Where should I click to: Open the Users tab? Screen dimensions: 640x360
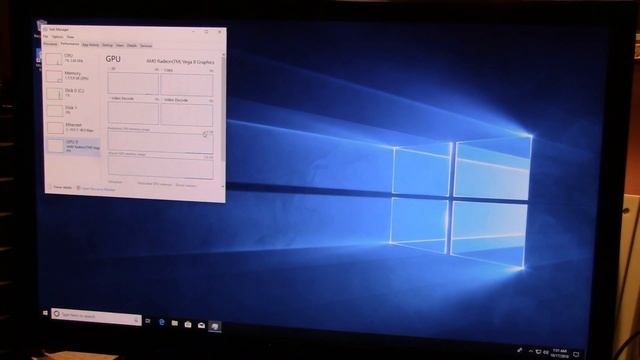click(x=120, y=45)
